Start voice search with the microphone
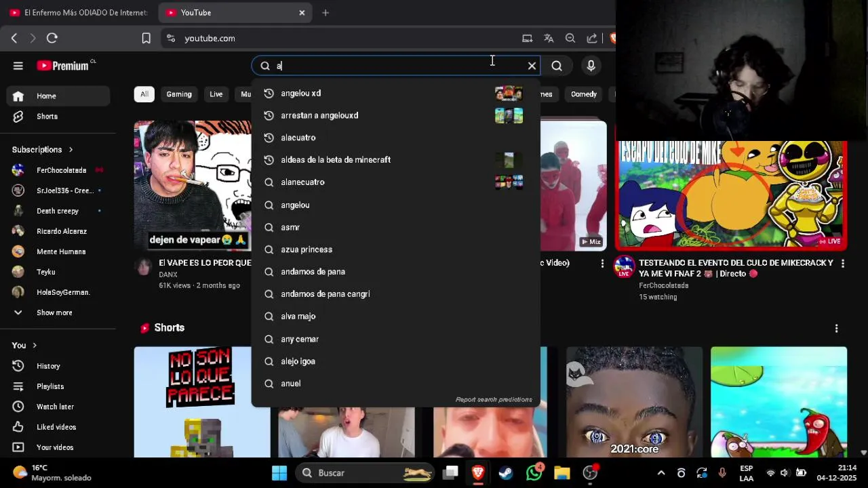 (591, 66)
